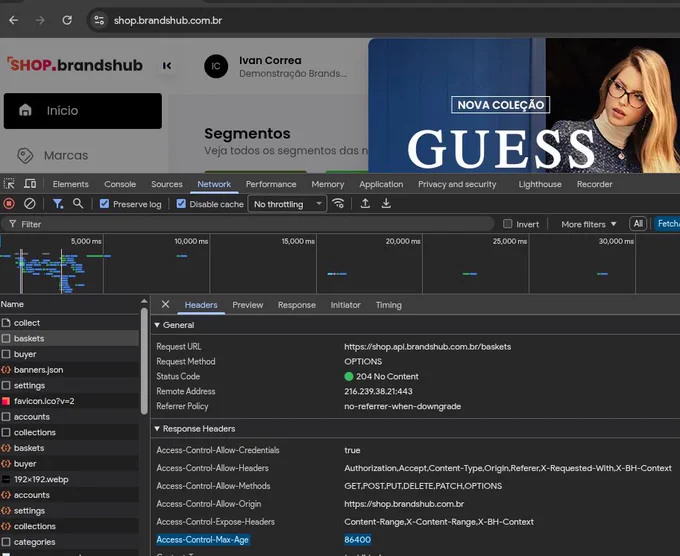Toggle the funnel filter icon in the Network toolbar
This screenshot has height=556, width=680.
pyautogui.click(x=57, y=203)
